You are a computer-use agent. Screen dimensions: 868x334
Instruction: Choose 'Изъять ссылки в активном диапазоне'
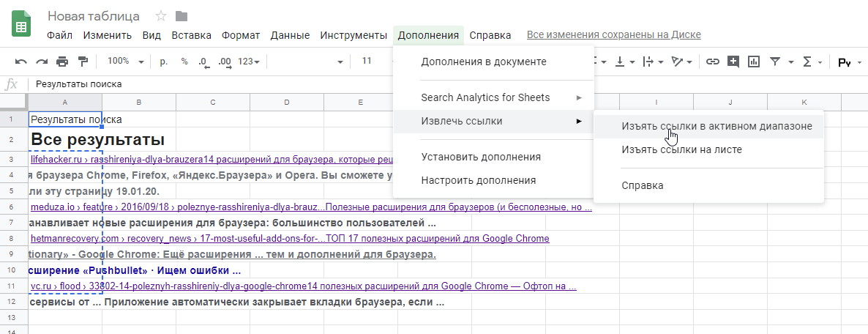tap(708, 126)
